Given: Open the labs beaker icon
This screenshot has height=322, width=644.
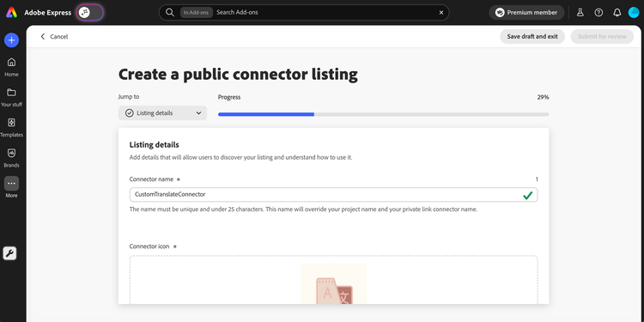Looking at the screenshot, I should click(580, 12).
